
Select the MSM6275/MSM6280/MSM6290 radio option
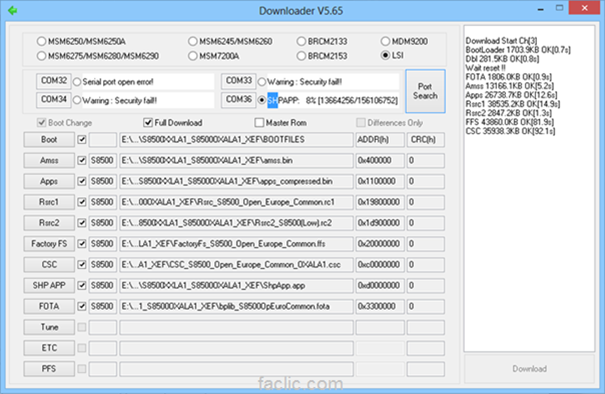pos(98,56)
